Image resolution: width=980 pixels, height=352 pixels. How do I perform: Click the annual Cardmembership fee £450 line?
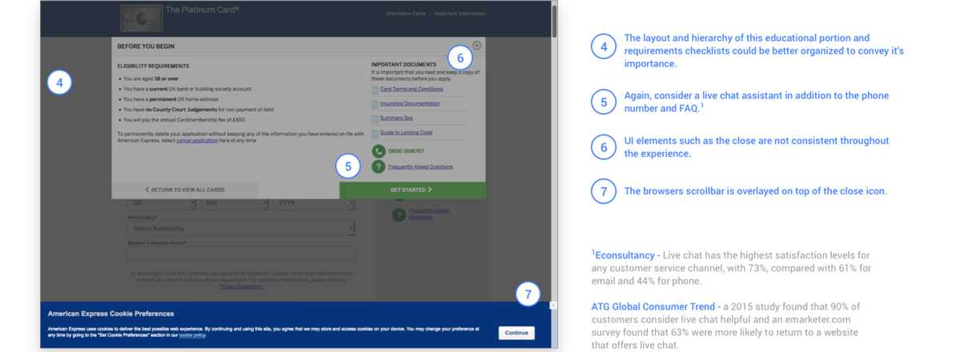pyautogui.click(x=183, y=118)
